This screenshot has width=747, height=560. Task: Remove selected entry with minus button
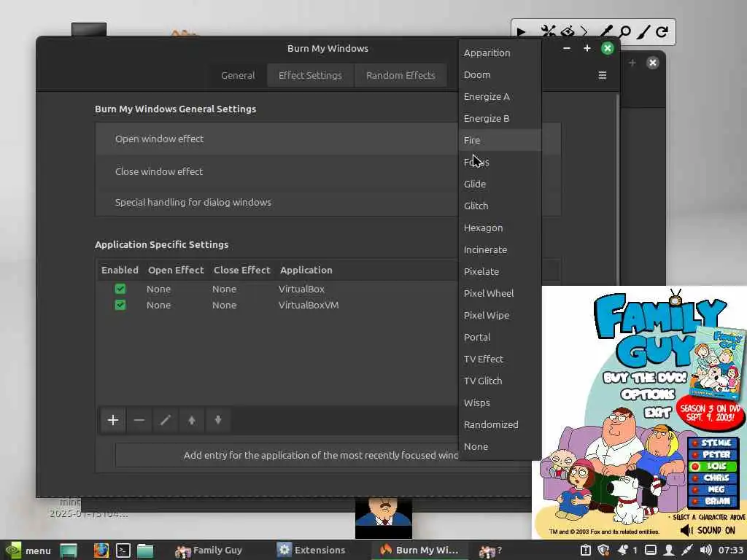pos(139,420)
